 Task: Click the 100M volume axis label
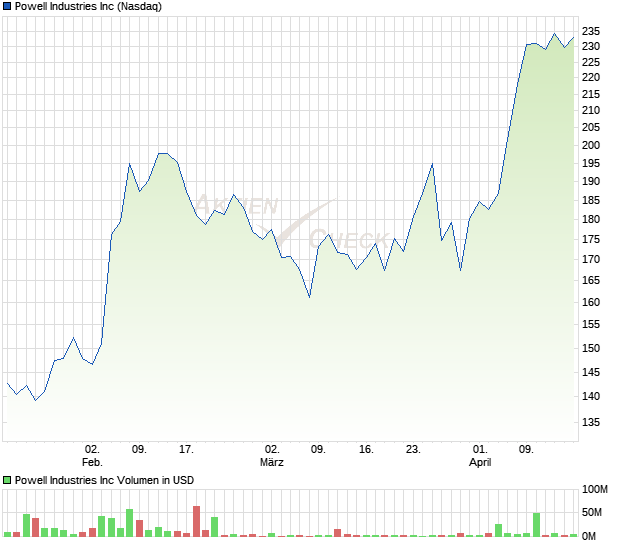(594, 489)
